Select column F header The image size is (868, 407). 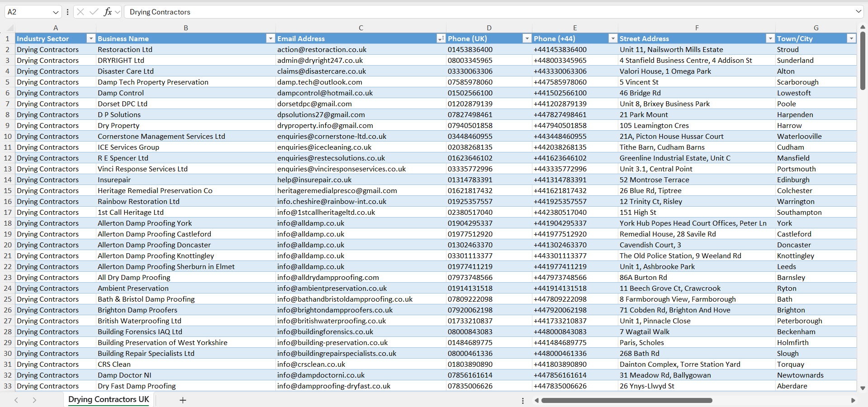pos(697,28)
